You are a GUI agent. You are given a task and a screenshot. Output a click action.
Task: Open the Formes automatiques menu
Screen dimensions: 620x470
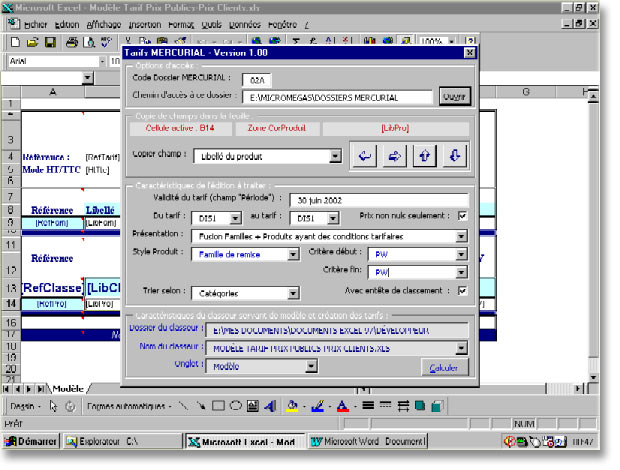coord(129,406)
